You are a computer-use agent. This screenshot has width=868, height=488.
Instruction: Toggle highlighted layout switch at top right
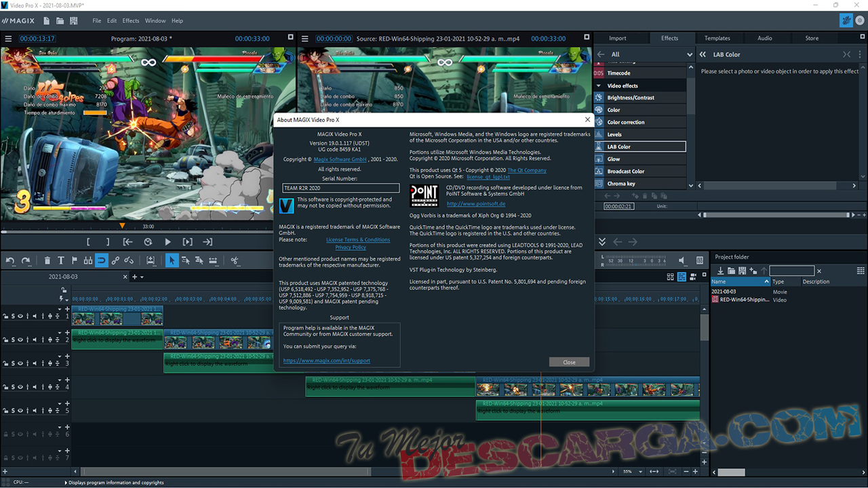click(x=846, y=21)
